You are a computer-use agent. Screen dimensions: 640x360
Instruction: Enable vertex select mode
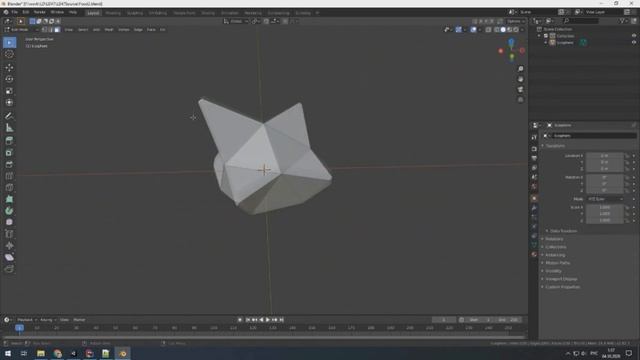44,29
